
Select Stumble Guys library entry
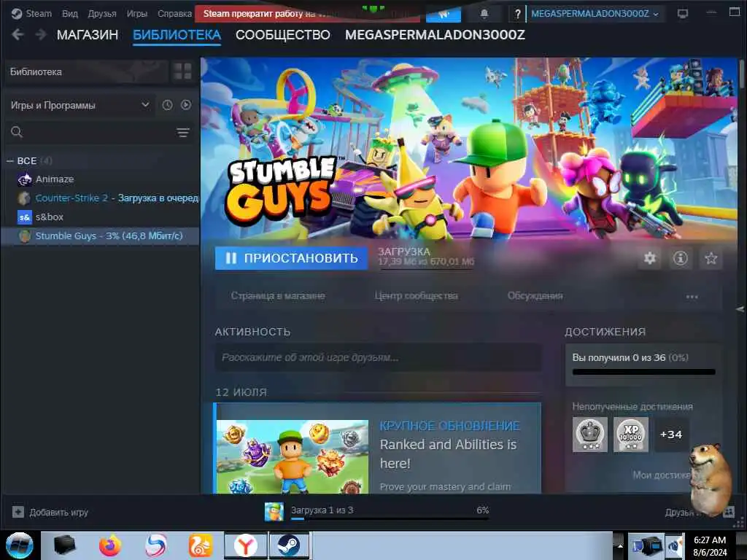[x=99, y=236]
